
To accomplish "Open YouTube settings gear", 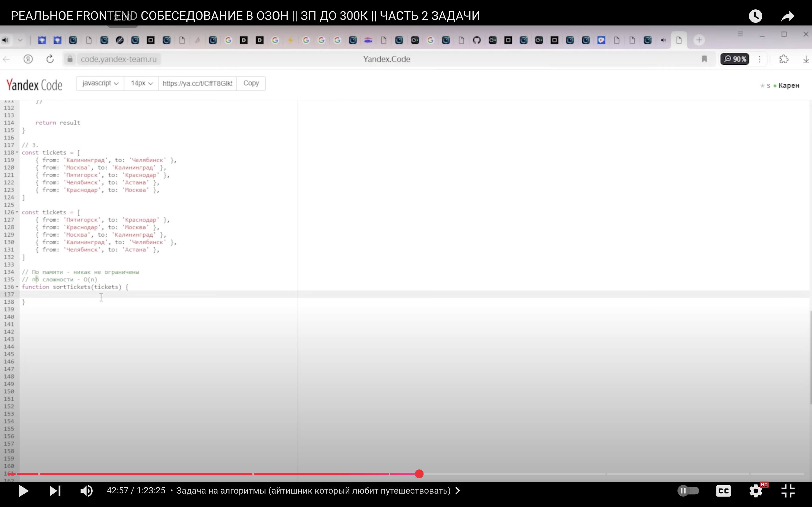I will coord(756,491).
